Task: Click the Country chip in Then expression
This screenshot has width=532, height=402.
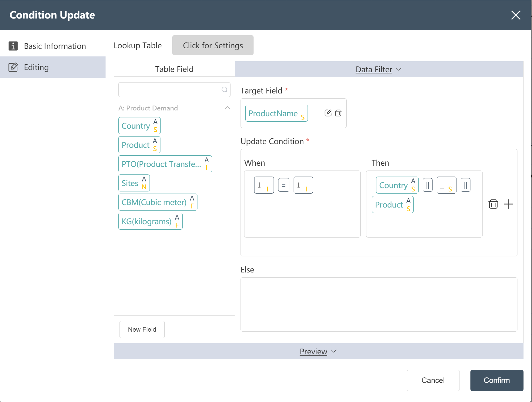Action: 397,185
